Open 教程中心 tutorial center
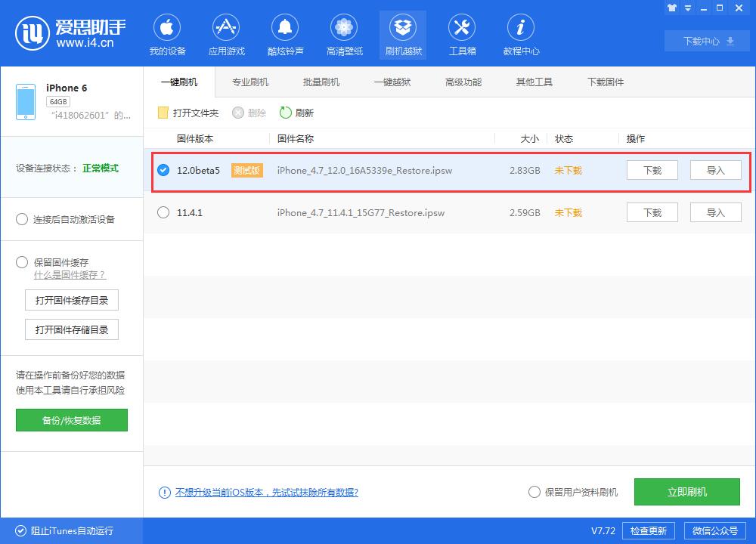This screenshot has width=756, height=544. click(x=520, y=34)
